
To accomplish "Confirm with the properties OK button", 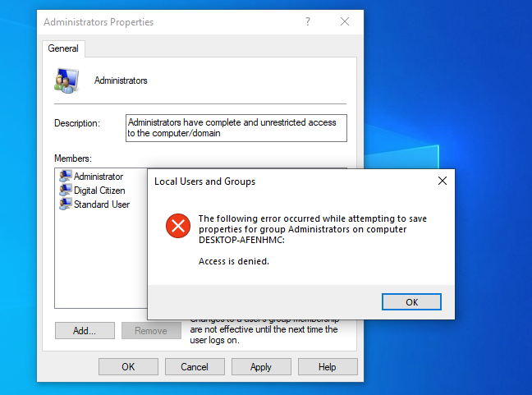I will pos(128,367).
